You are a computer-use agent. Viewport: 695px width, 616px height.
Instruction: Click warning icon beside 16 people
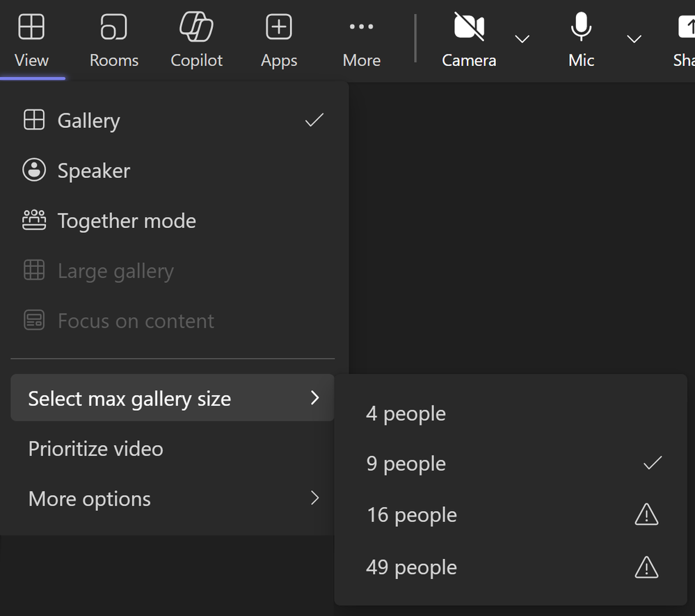coord(647,514)
